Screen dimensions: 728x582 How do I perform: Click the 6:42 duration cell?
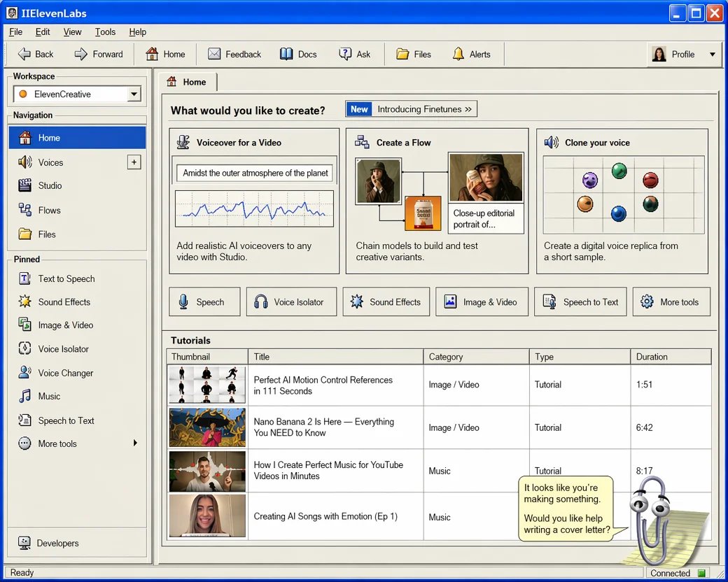[671, 427]
